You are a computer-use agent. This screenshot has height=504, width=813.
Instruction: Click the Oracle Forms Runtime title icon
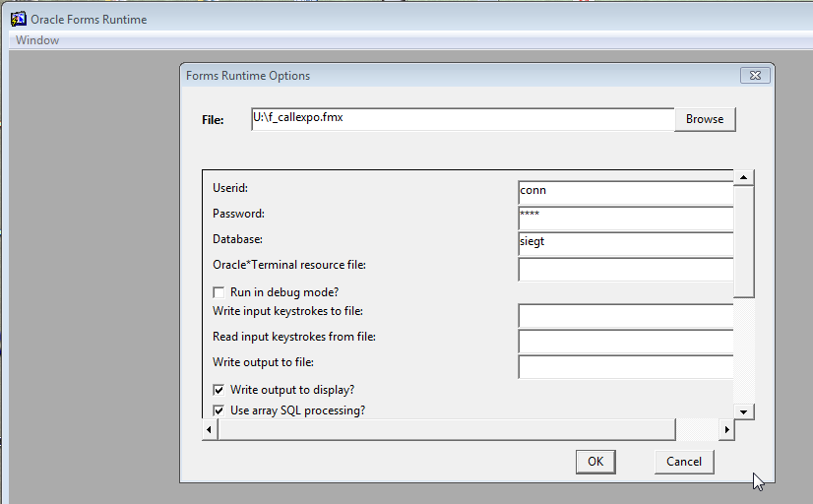tap(19, 19)
